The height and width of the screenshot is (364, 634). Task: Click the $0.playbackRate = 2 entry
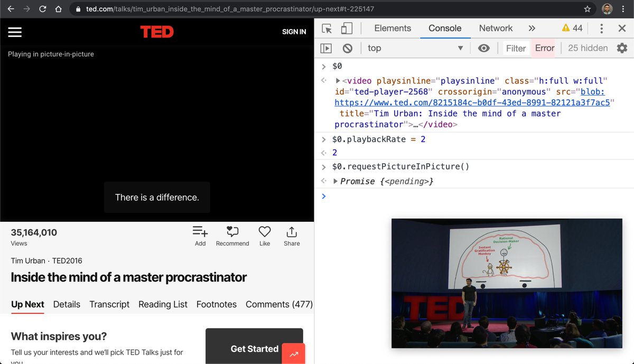379,139
